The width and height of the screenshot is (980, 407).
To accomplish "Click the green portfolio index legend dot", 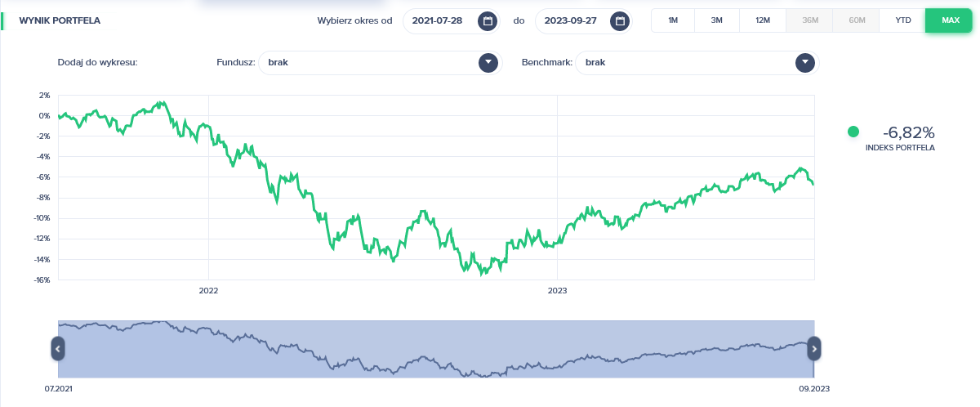I will [853, 132].
